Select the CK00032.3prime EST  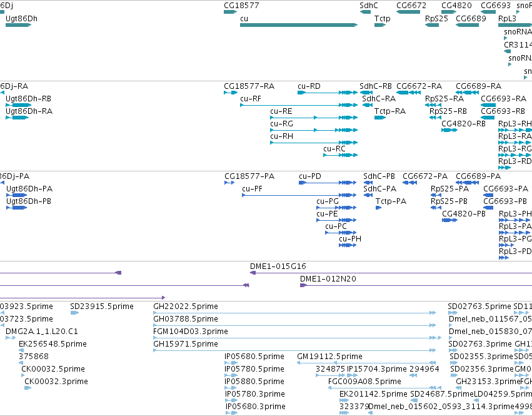[x=28, y=388]
